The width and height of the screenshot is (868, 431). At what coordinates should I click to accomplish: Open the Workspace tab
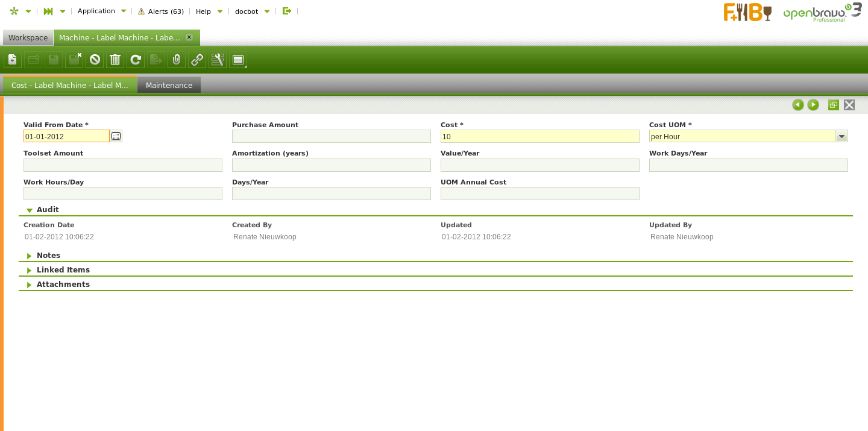pyautogui.click(x=28, y=38)
